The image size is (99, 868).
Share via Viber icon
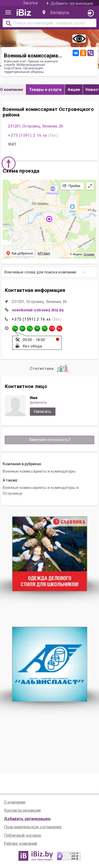91,53
